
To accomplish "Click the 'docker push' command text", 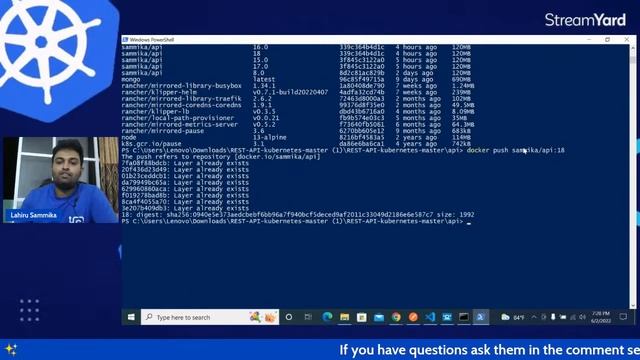I will point(516,150).
